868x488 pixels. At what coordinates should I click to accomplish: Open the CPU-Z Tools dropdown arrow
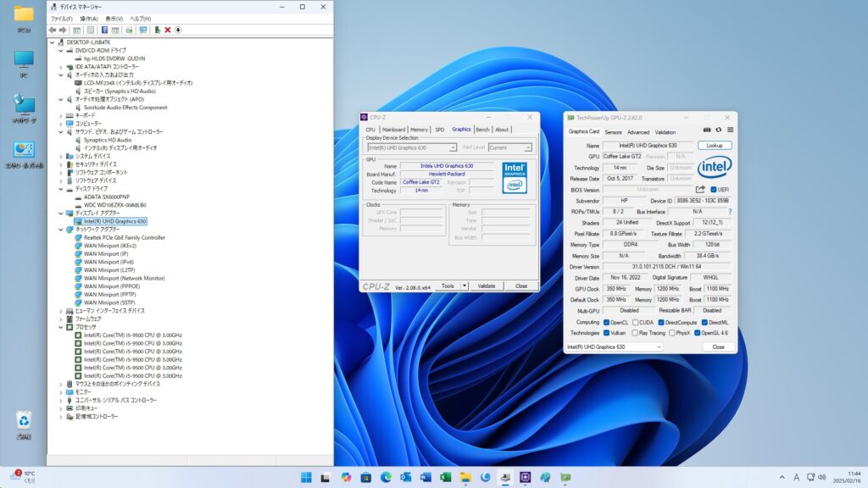[x=464, y=286]
